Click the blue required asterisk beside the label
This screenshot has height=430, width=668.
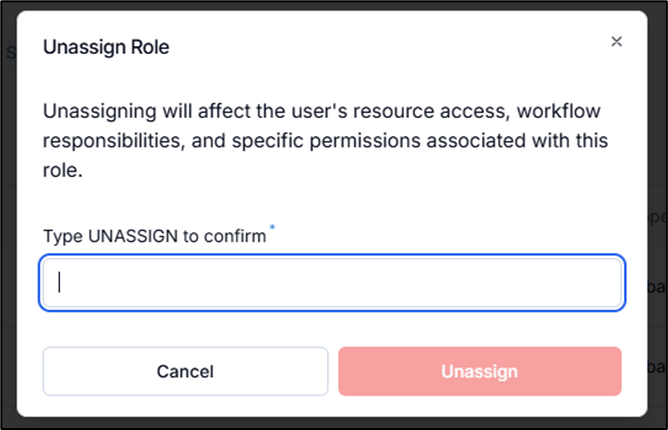coord(273,231)
